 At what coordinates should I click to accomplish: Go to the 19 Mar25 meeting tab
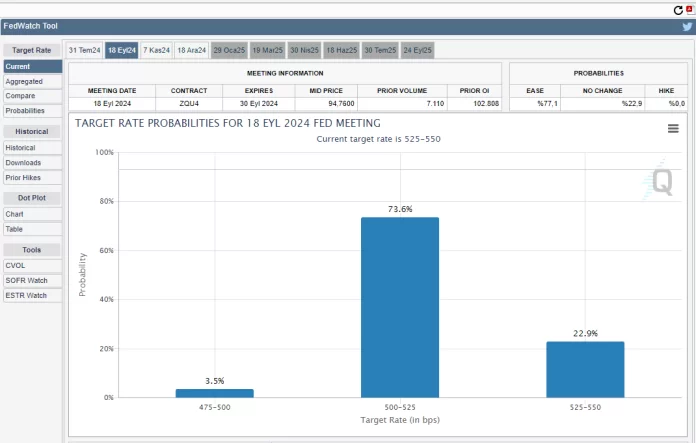[267, 50]
